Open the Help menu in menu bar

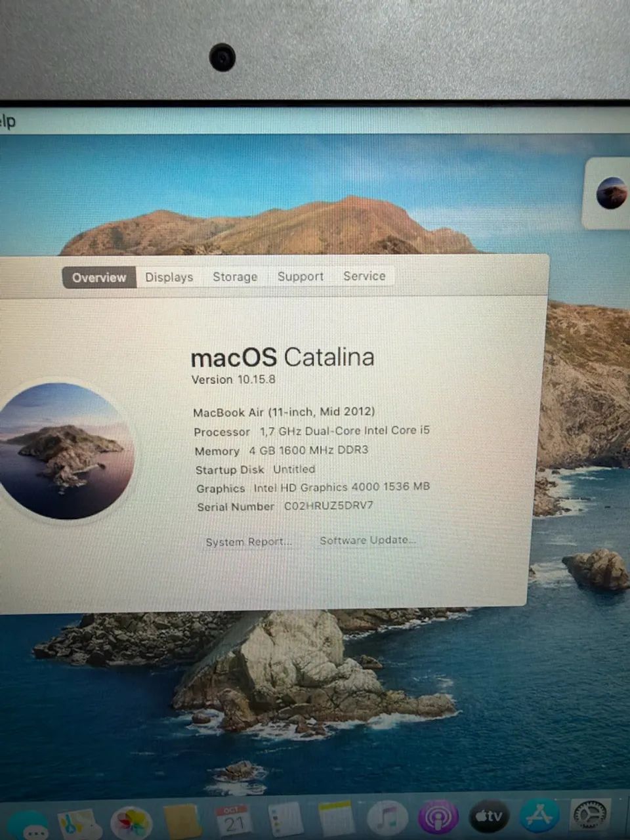(x=7, y=121)
